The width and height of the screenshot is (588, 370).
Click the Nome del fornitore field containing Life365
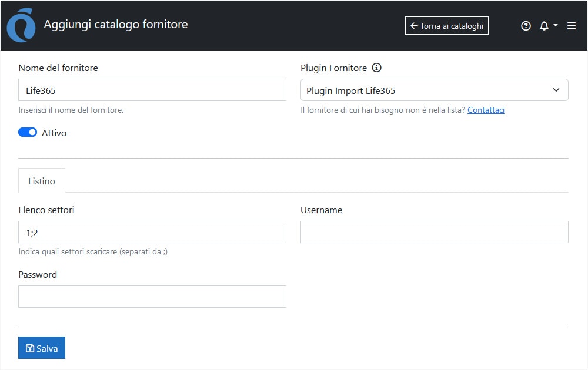[x=152, y=90]
